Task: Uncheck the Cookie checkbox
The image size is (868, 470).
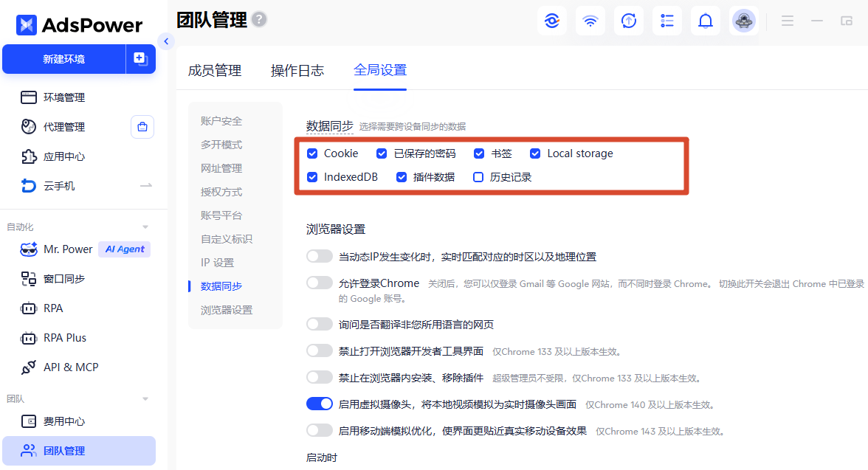Action: click(x=312, y=153)
